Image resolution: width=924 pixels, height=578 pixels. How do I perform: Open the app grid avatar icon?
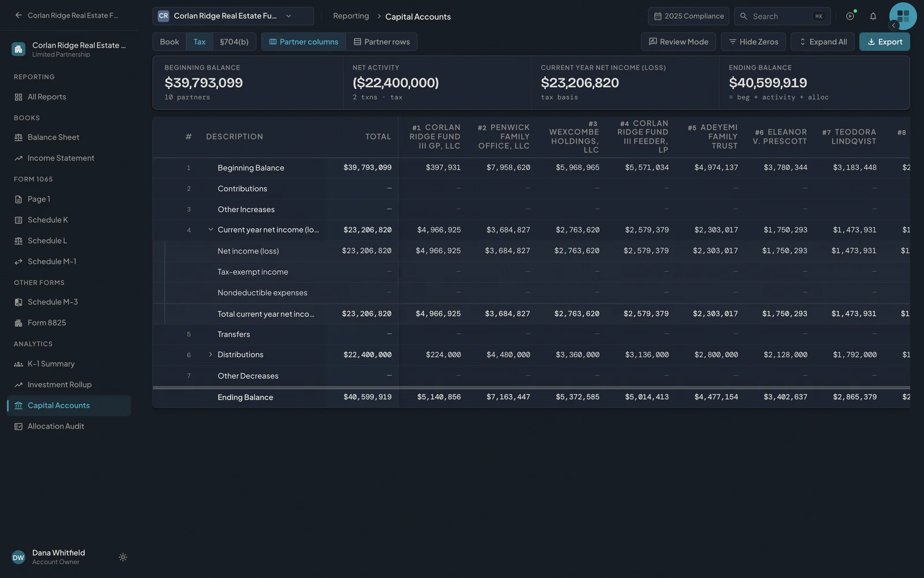903,16
